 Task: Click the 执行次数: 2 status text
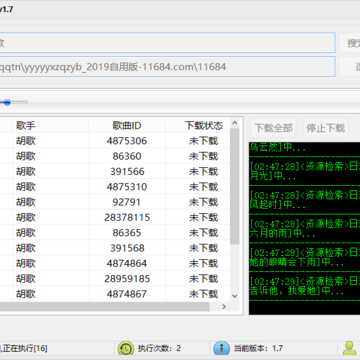click(159, 349)
